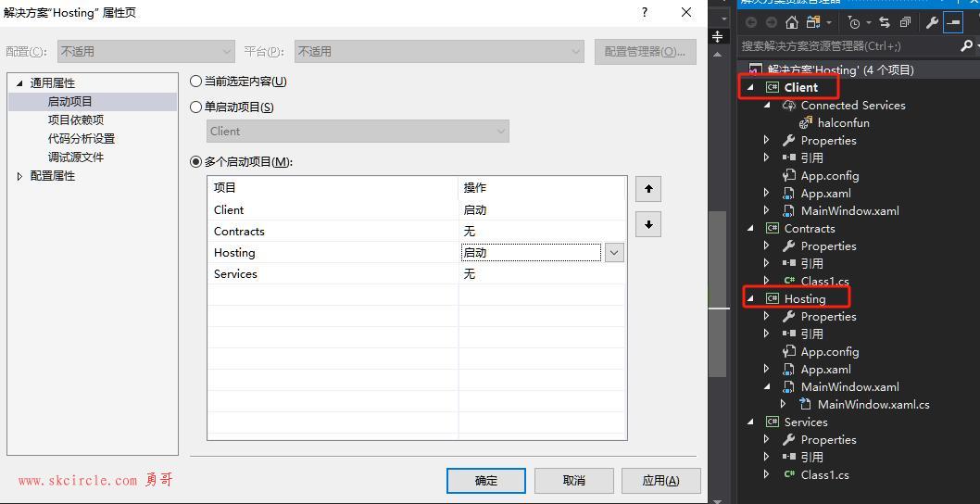
Task: Click the Contracts row action cell 无
Action: point(542,232)
